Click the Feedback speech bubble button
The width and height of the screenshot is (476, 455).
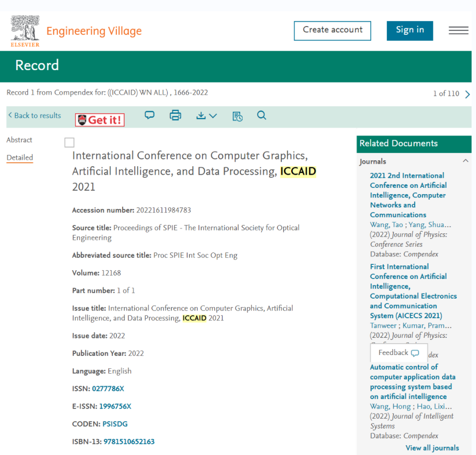pyautogui.click(x=399, y=353)
